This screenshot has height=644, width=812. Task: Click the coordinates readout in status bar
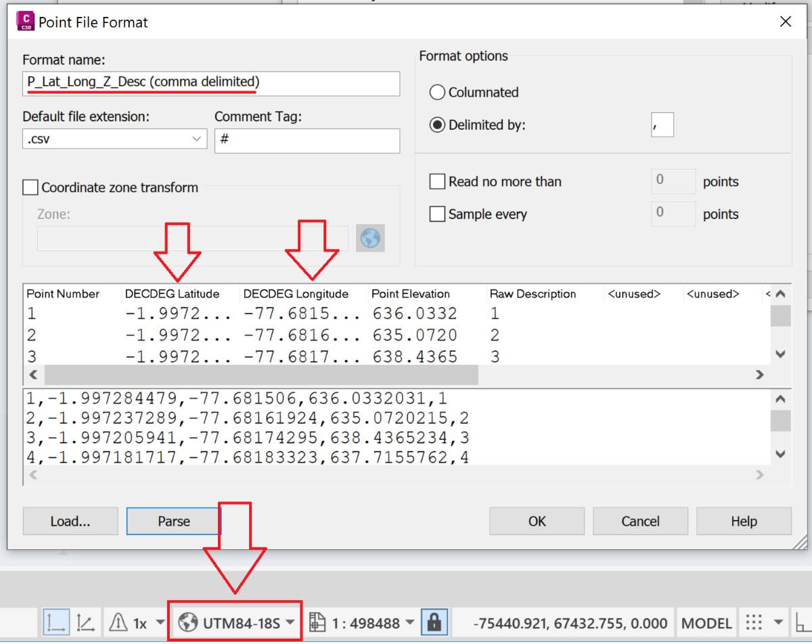pyautogui.click(x=571, y=623)
